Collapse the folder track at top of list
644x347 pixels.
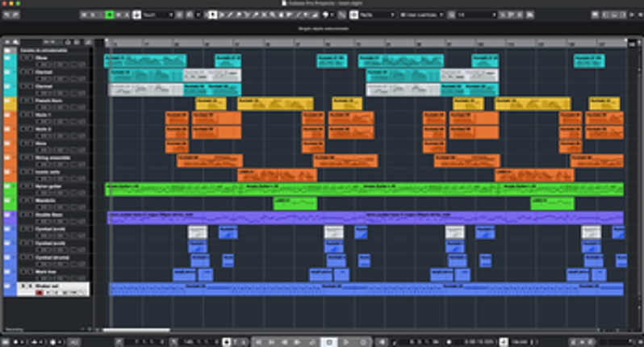8,51
